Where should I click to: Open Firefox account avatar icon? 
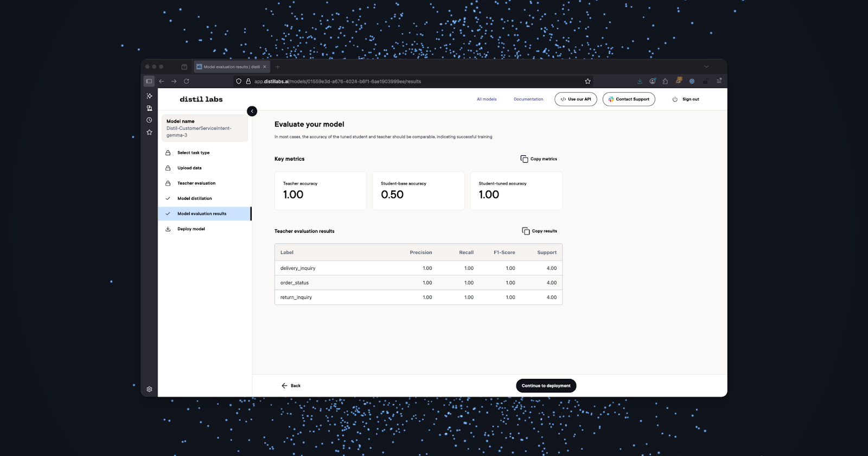pyautogui.click(x=653, y=81)
